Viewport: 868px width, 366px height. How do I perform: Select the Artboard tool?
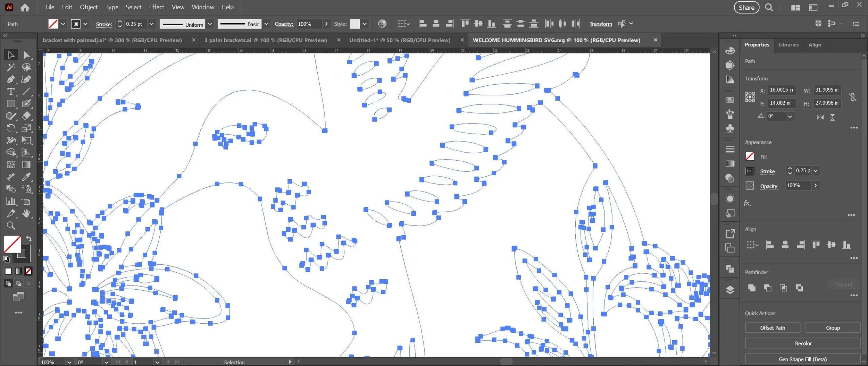pos(26,201)
